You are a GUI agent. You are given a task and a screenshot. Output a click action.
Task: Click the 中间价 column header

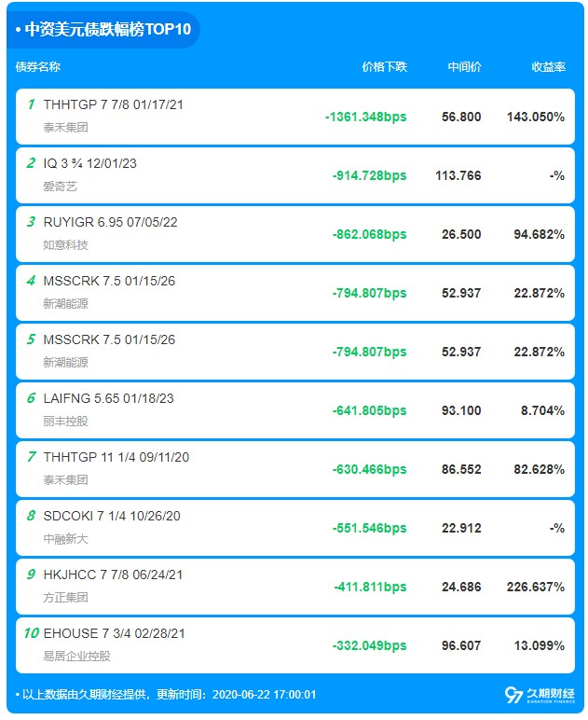coord(464,67)
